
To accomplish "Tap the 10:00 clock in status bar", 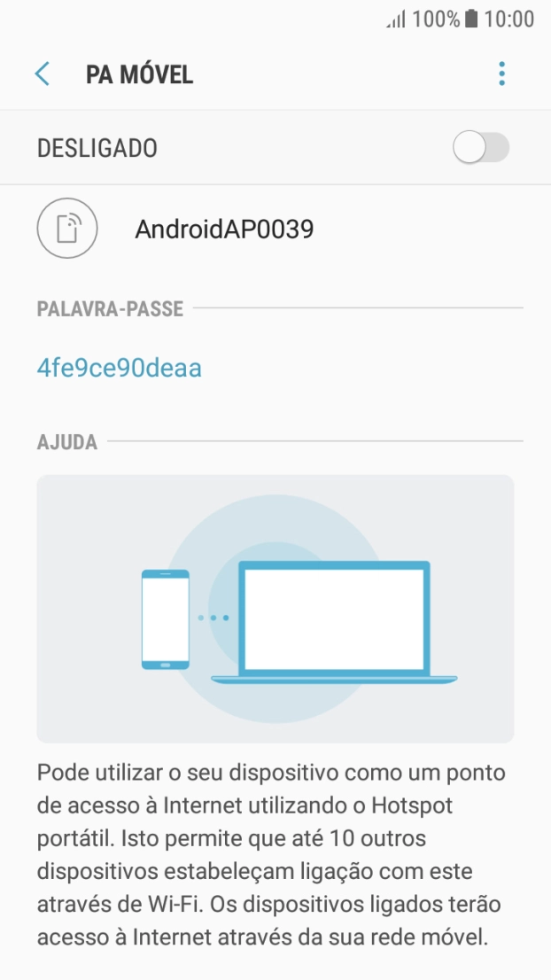I will 509,19.
